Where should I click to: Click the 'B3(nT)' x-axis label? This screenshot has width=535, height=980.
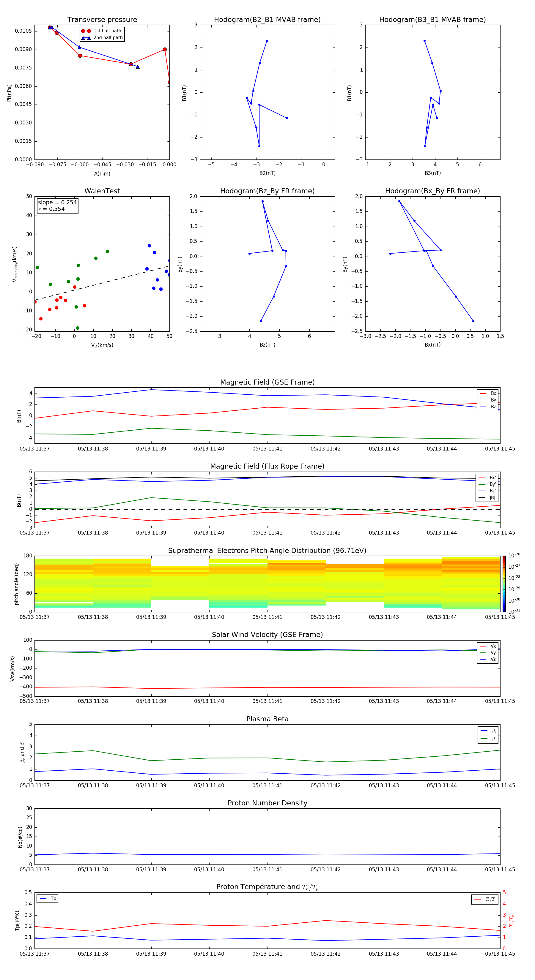tap(432, 173)
